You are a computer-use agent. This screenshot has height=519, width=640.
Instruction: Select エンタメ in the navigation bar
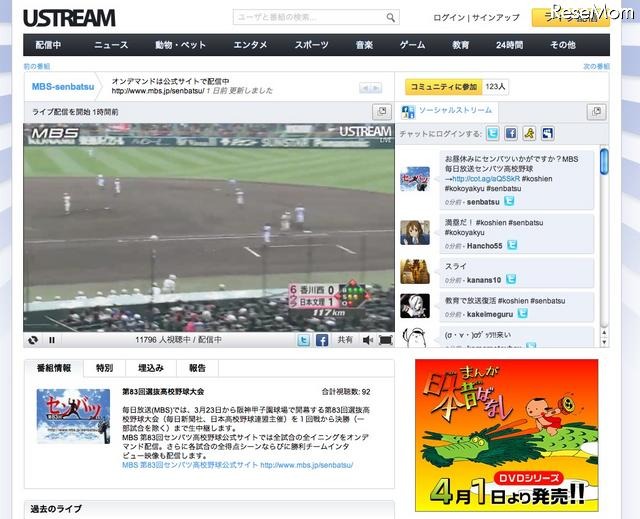coord(250,45)
